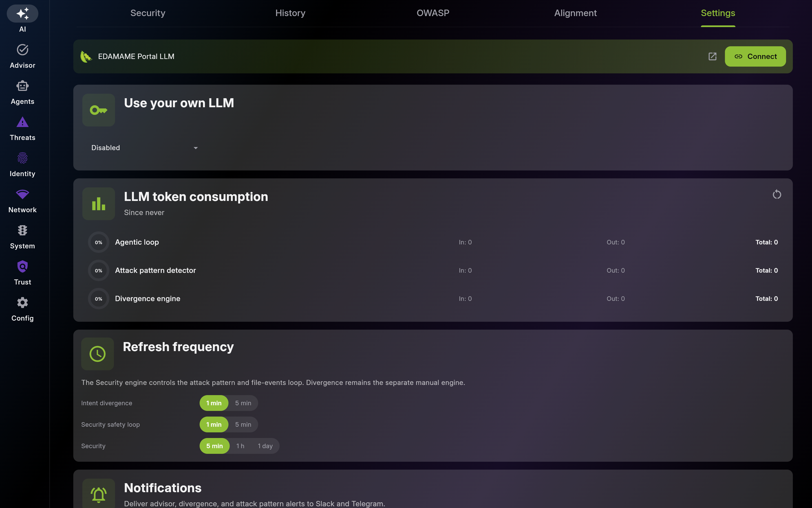
Task: Open Identity fingerprint icon
Action: 23,158
